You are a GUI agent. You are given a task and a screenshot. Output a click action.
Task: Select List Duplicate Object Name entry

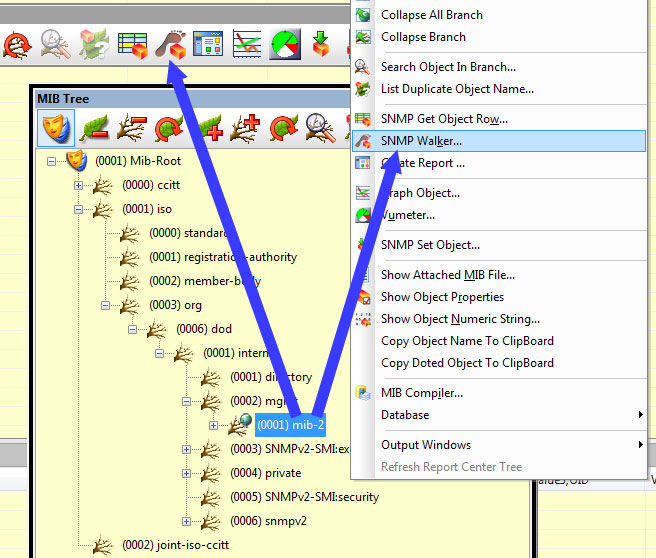[499, 89]
